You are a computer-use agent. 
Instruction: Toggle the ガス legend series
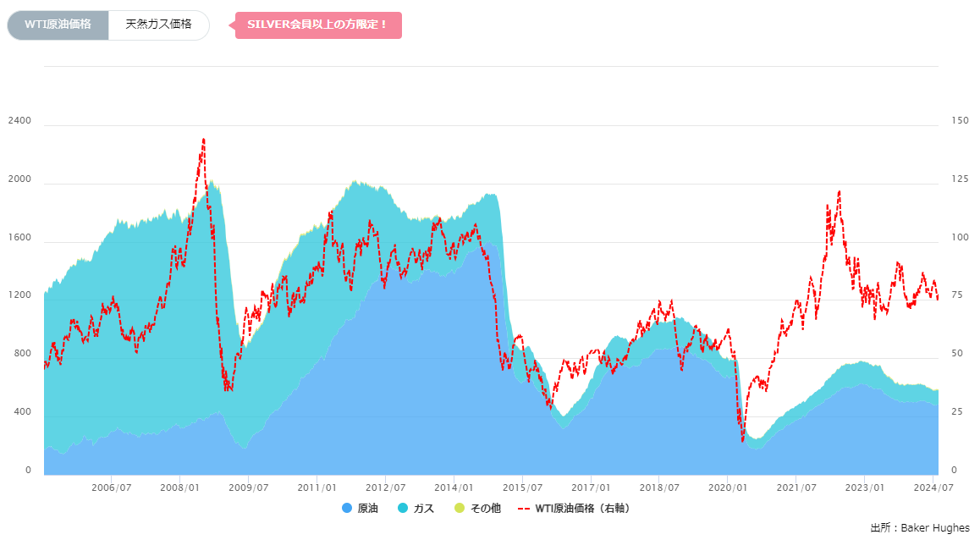point(416,508)
